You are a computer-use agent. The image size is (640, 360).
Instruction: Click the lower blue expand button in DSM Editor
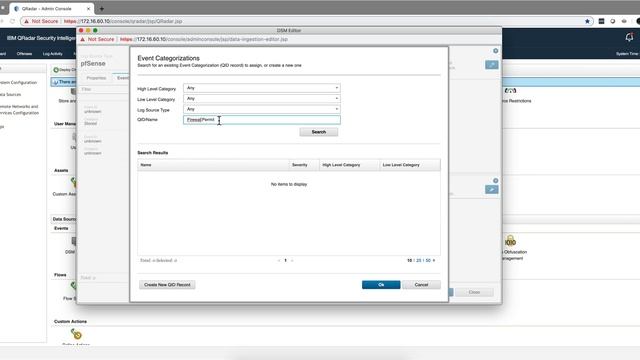click(491, 189)
